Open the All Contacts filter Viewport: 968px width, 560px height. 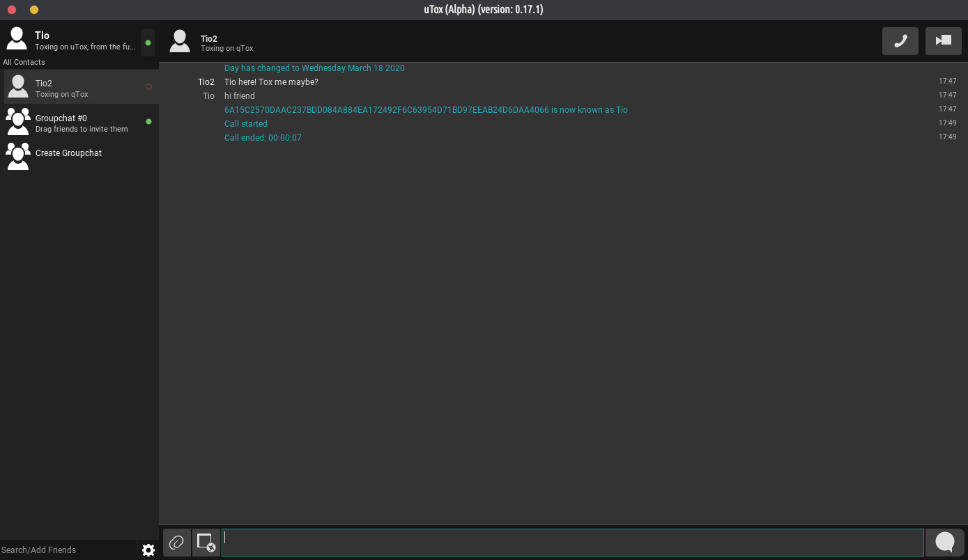click(24, 62)
